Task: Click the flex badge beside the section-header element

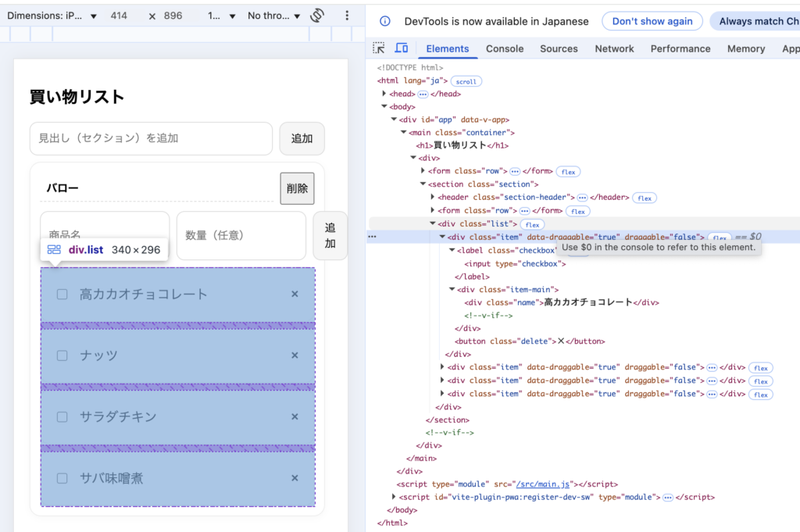Action: coord(645,198)
